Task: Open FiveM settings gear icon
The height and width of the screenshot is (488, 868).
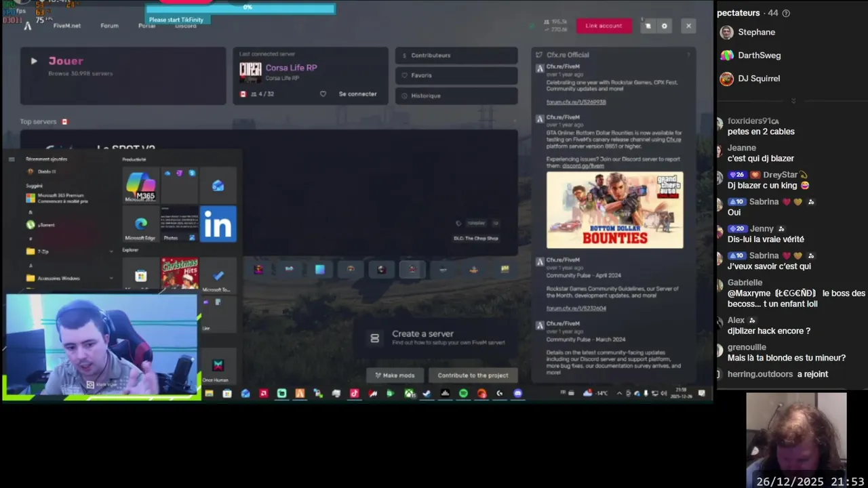Action: (665, 26)
